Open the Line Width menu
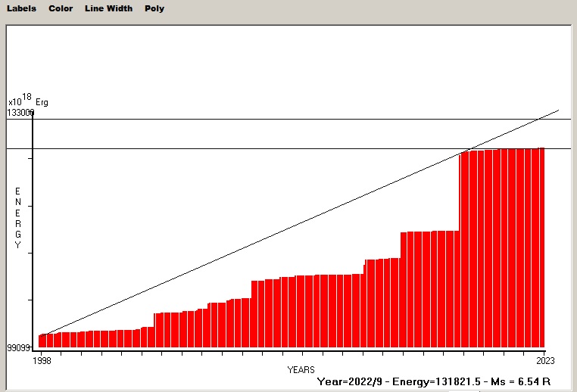Viewport: 577px width, 392px height. [108, 8]
